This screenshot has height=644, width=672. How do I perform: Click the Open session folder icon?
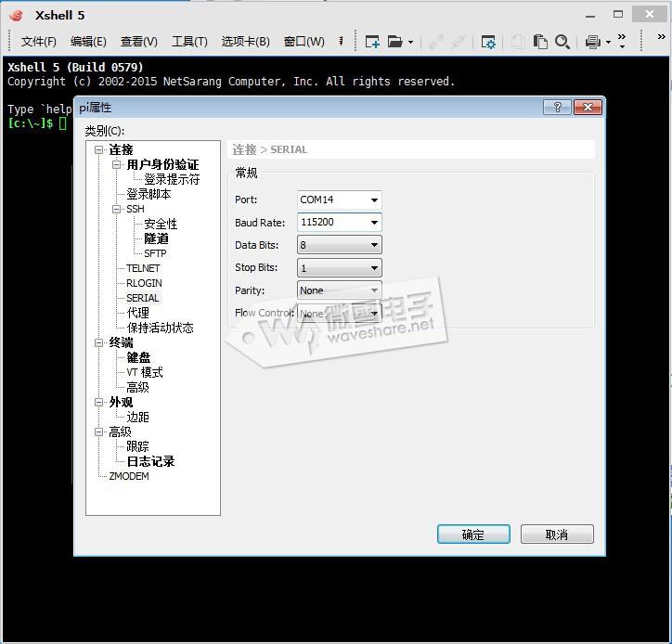pos(394,42)
